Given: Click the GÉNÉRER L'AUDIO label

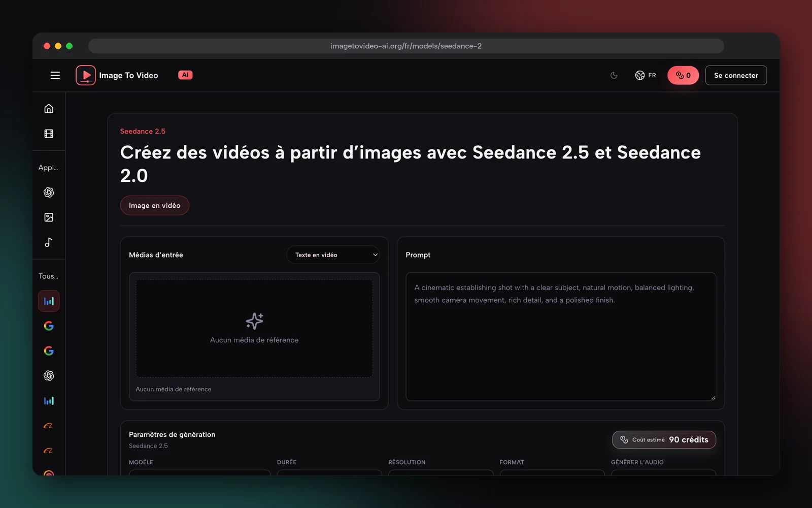Looking at the screenshot, I should coord(637,462).
